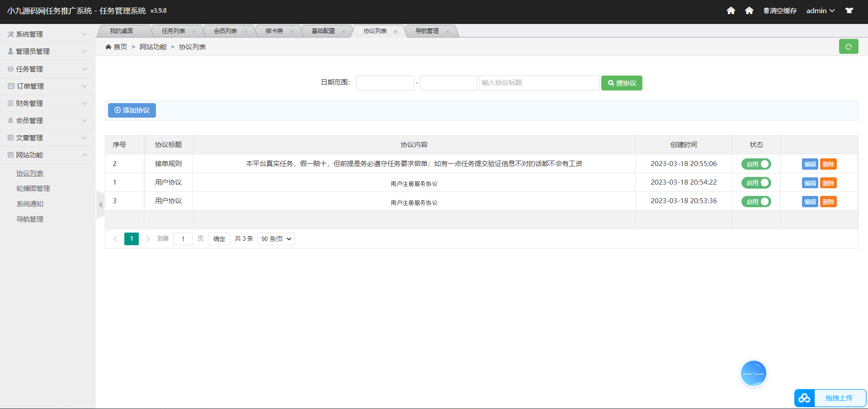Click the second home icon in header
The height and width of the screenshot is (409, 868).
[x=749, y=10]
